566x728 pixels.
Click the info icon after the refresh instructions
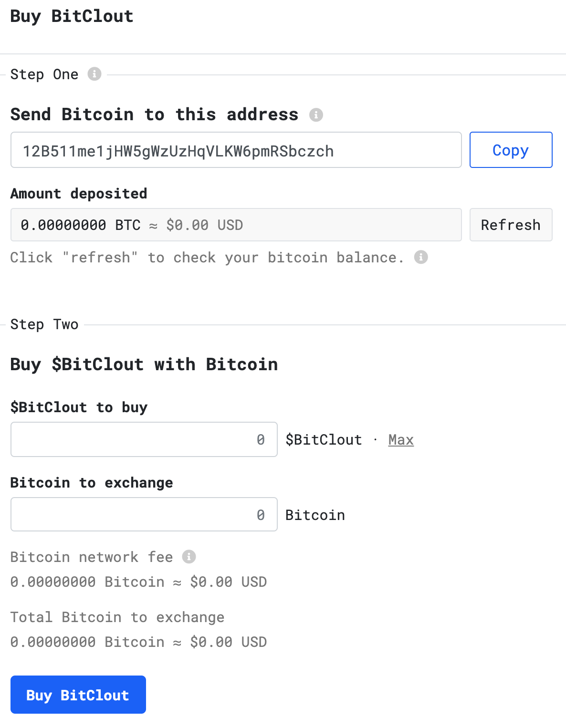click(x=420, y=257)
